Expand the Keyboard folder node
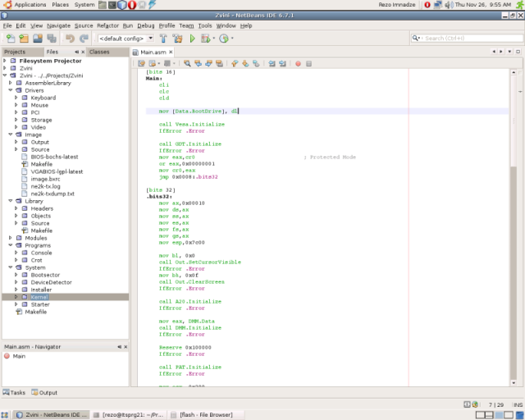Image resolution: width=525 pixels, height=420 pixels. point(16,98)
